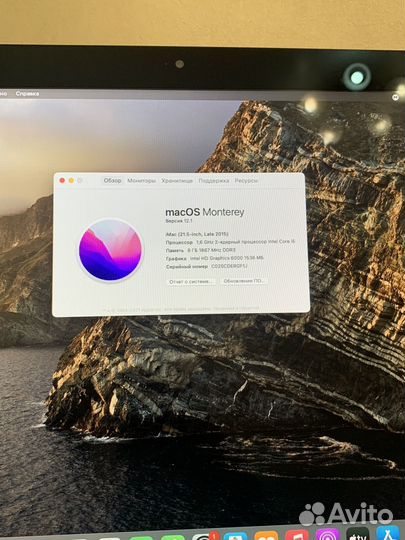Click the Обновление ПО button
Viewport: 405px width, 540px height.
pos(243,281)
